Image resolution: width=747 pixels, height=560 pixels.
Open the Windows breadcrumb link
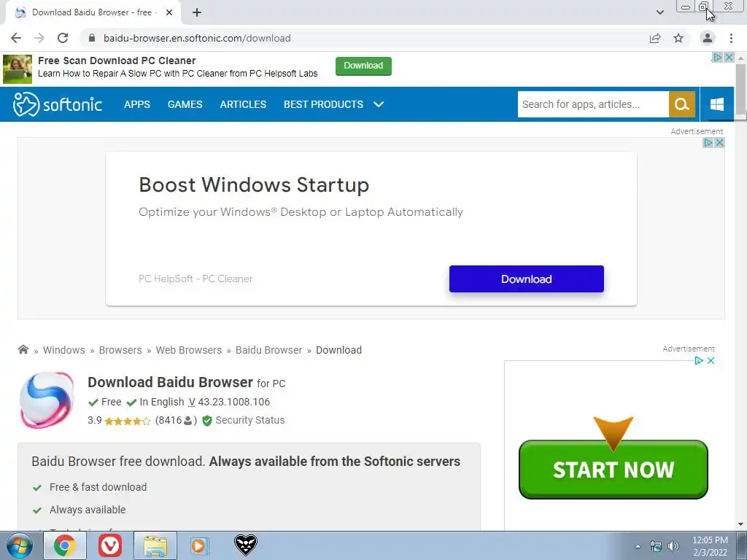[x=64, y=350]
